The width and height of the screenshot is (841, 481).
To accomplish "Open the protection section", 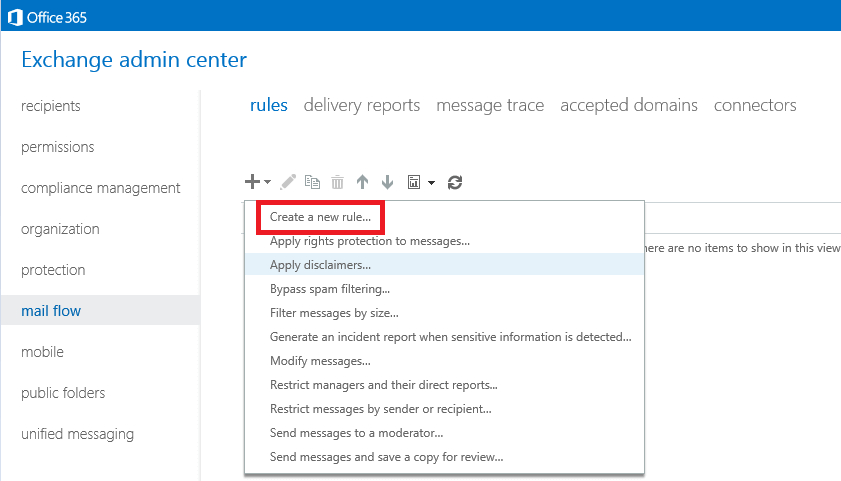I will pos(53,270).
